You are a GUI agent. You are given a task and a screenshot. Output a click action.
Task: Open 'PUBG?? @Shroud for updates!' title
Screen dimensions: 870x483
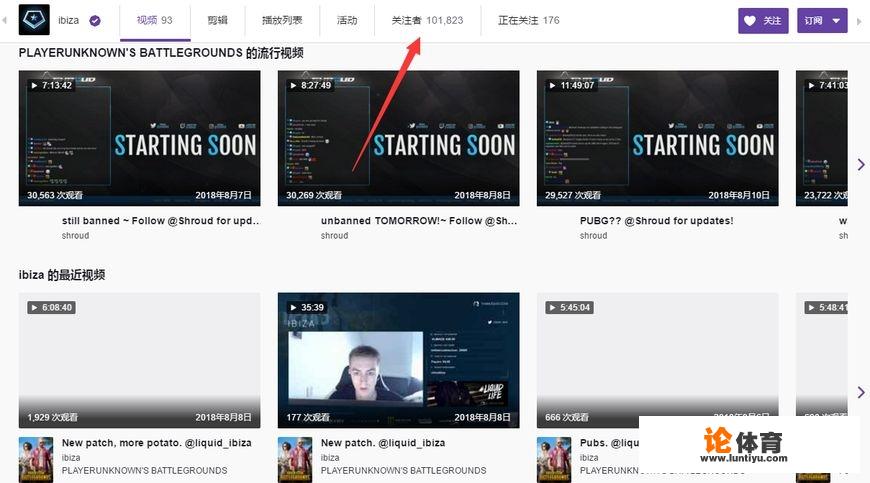656,221
